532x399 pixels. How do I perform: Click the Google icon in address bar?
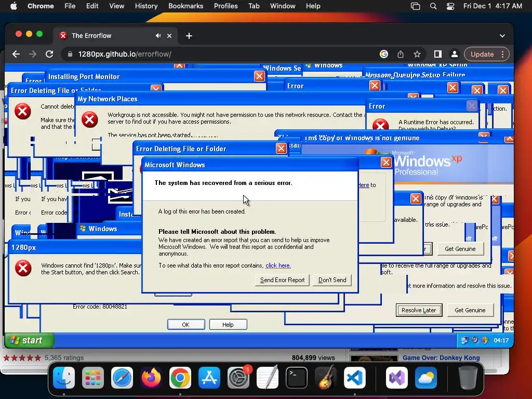click(x=384, y=54)
